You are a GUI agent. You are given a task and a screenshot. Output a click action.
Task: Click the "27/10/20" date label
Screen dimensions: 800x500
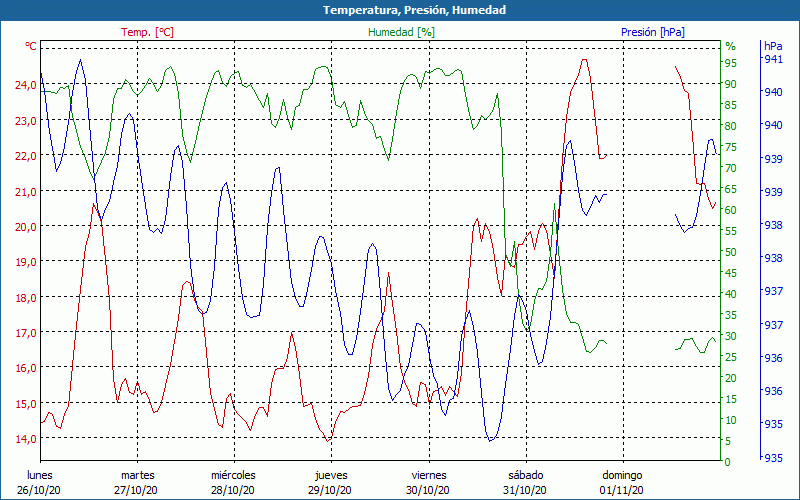coord(136,491)
